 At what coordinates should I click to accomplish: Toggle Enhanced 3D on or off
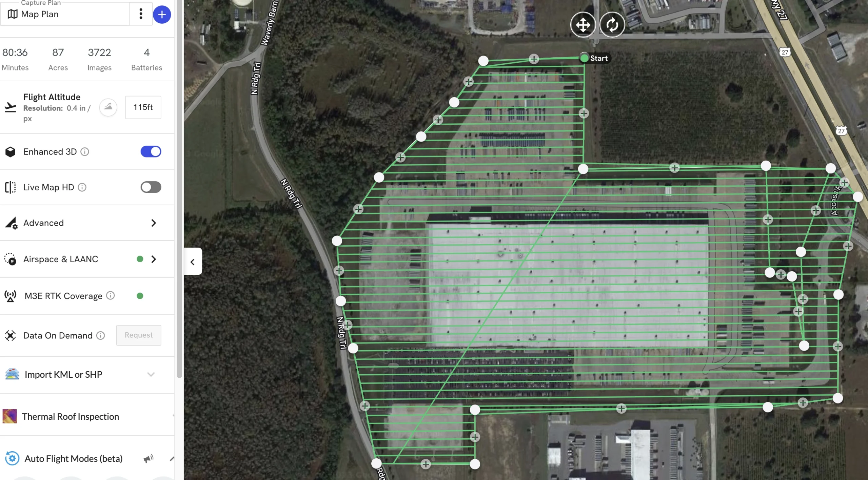pyautogui.click(x=150, y=151)
